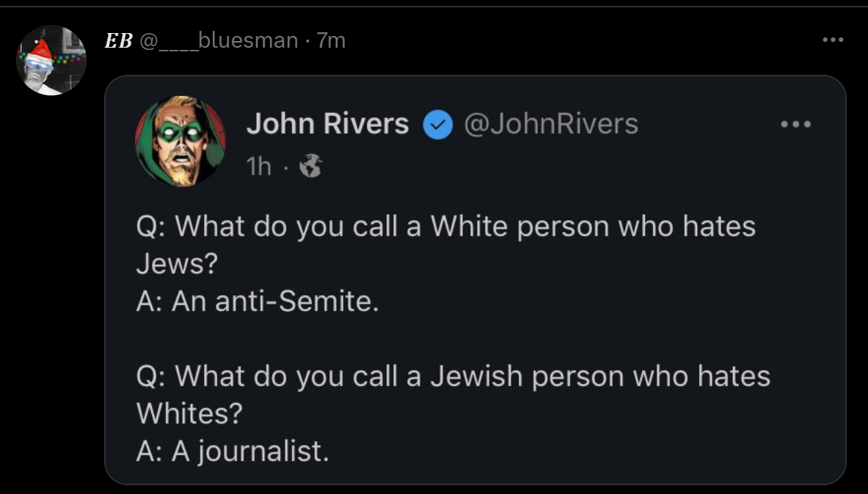Screen dimensions: 868x494
Task: Open more options for EB's post
Action: tap(833, 40)
